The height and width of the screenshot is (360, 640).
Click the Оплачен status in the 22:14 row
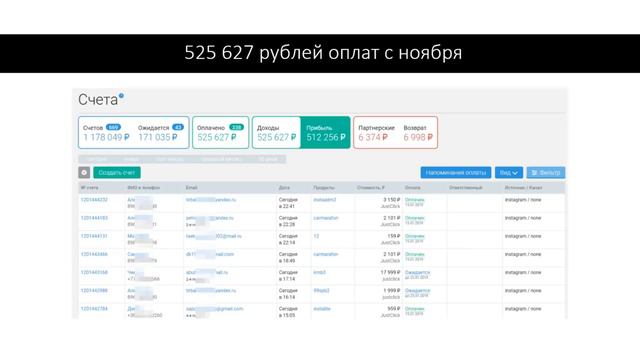[415, 236]
